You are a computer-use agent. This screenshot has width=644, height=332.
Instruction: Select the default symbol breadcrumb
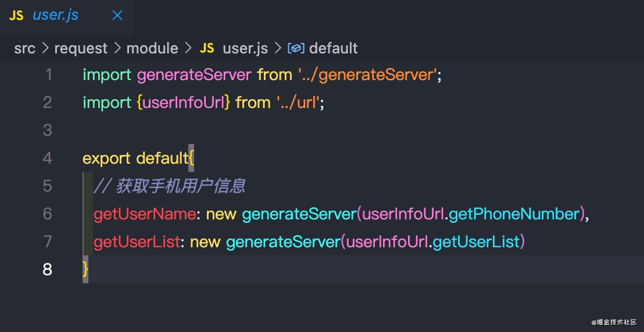(333, 48)
